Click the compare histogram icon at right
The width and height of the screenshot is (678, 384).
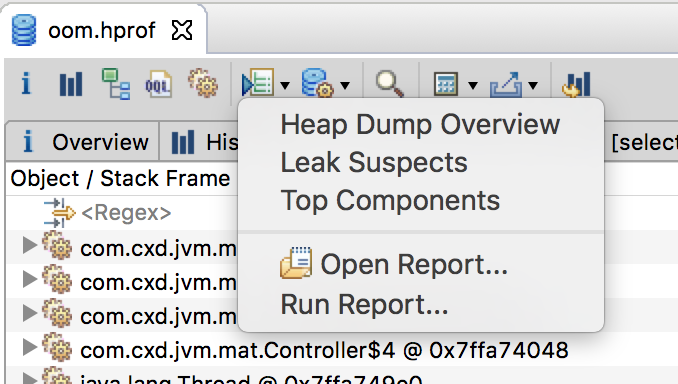coord(576,84)
